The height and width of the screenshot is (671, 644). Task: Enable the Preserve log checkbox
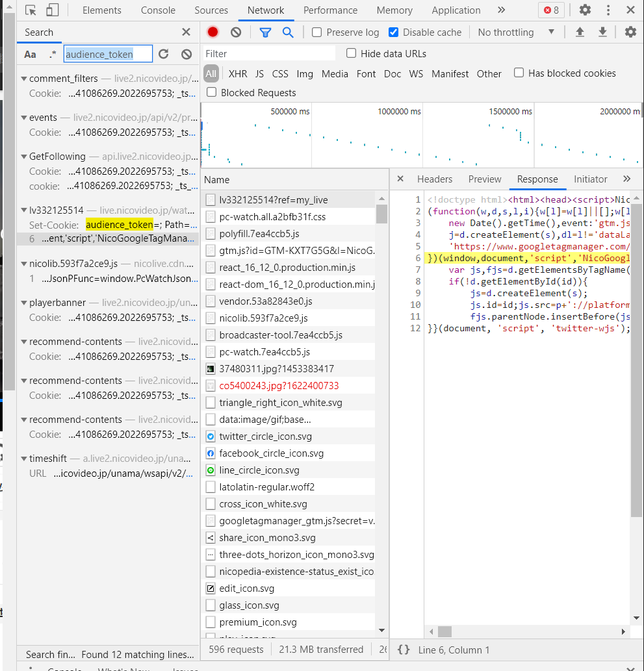pyautogui.click(x=317, y=32)
